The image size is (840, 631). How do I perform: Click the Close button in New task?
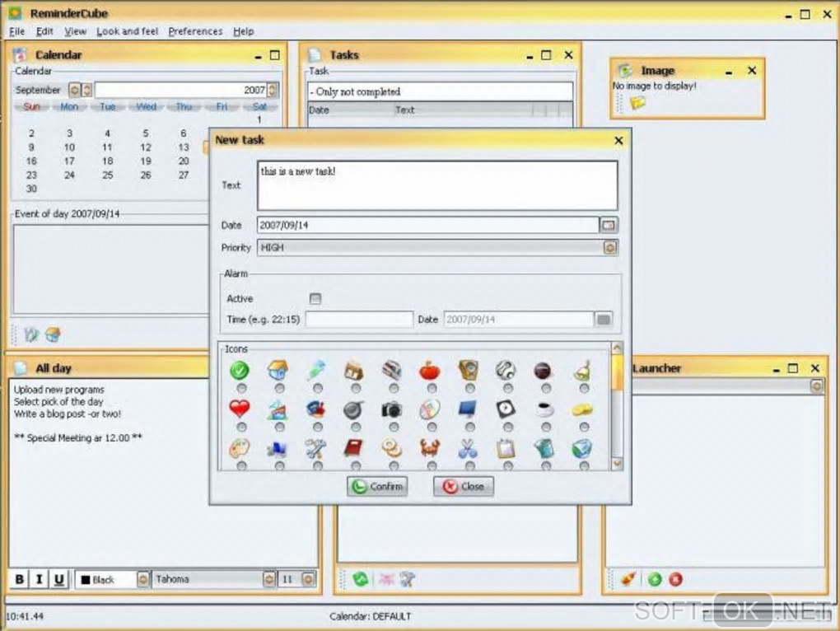[464, 486]
